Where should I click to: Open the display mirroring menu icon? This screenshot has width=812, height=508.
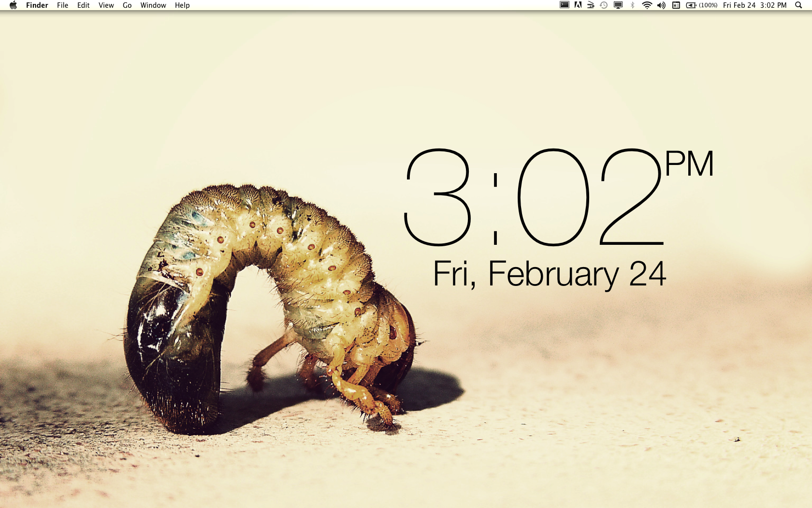click(x=618, y=5)
